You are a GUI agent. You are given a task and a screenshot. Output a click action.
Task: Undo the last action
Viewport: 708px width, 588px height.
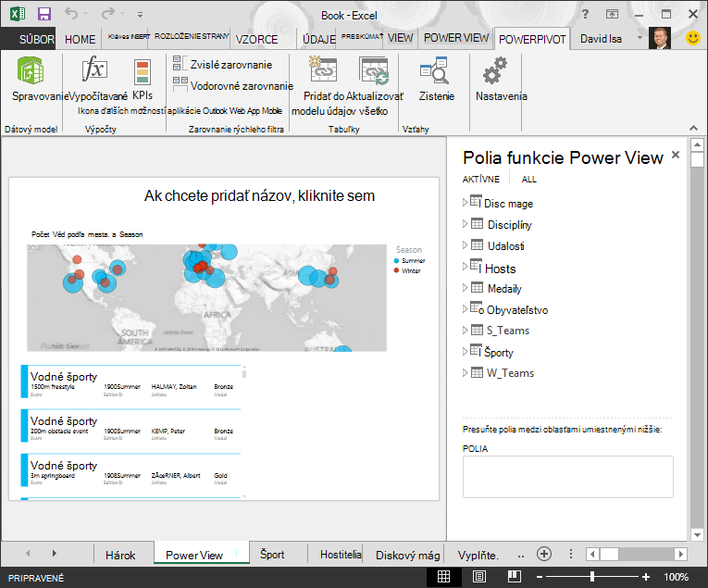tap(71, 13)
